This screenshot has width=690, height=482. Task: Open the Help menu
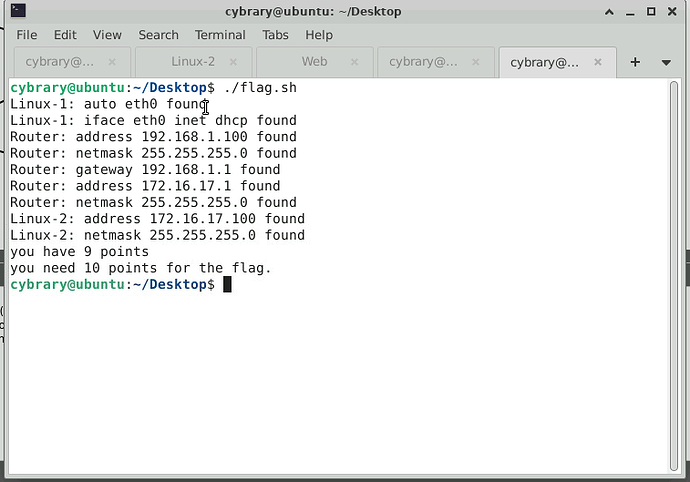point(320,34)
